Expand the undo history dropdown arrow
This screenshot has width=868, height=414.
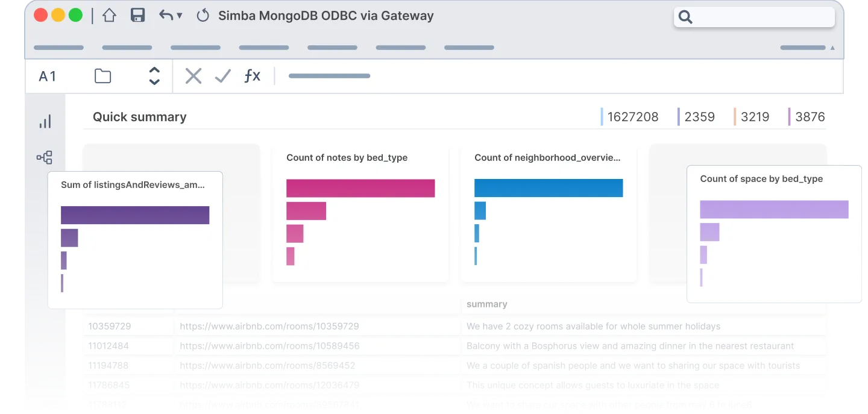click(x=180, y=16)
